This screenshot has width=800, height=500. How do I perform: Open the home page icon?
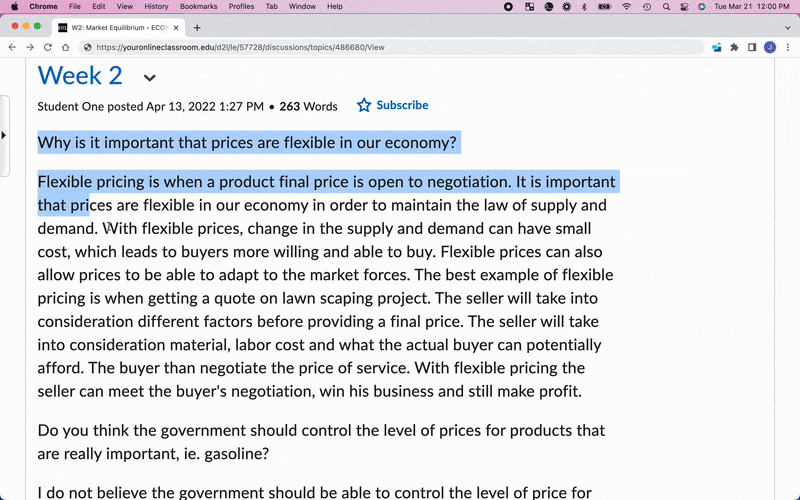(65, 47)
